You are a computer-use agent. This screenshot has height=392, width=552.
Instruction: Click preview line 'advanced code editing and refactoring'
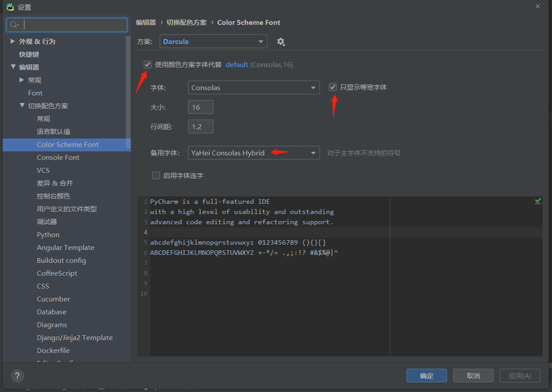click(242, 222)
